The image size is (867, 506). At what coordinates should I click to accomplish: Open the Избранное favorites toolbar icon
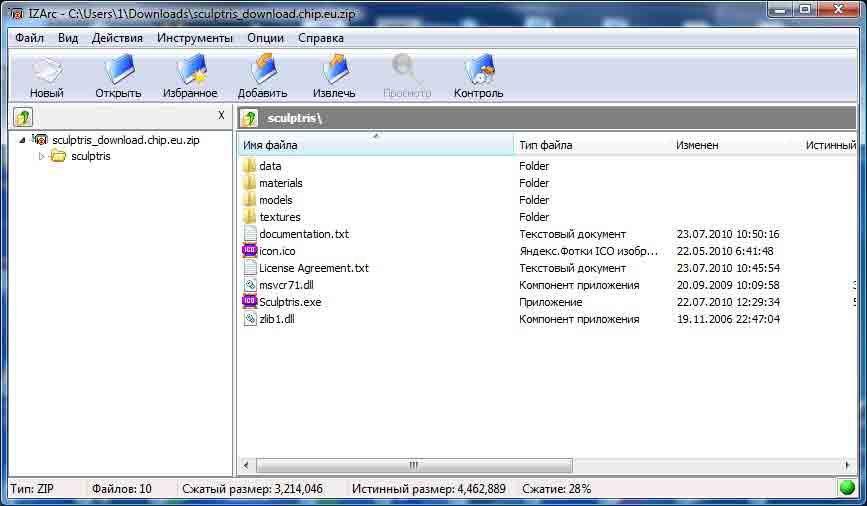191,69
